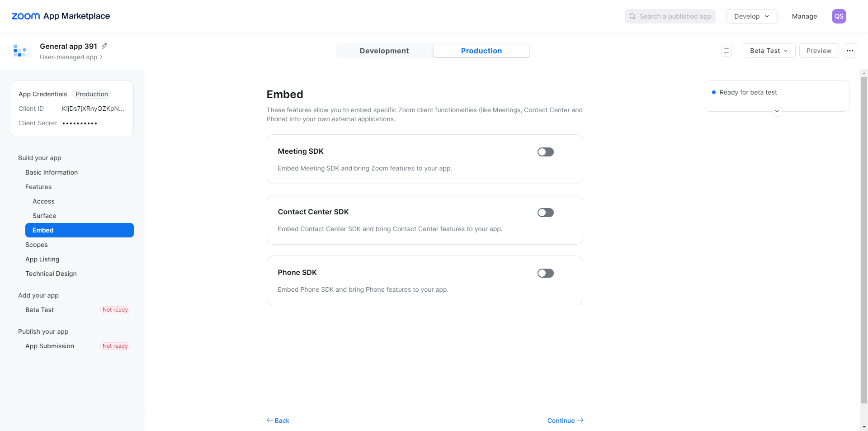Expand the Ready for beta test panel
868x431 pixels.
pos(777,111)
